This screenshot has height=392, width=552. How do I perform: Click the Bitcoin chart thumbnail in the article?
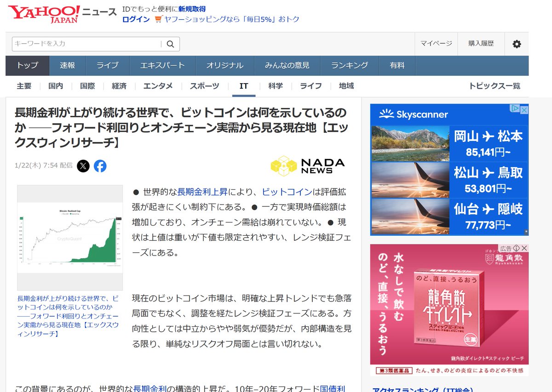coord(69,234)
